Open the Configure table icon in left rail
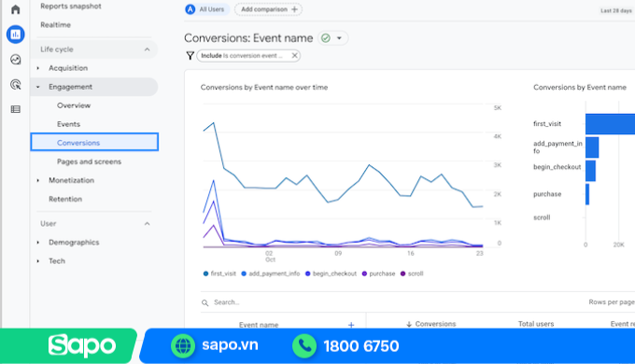 click(15, 109)
